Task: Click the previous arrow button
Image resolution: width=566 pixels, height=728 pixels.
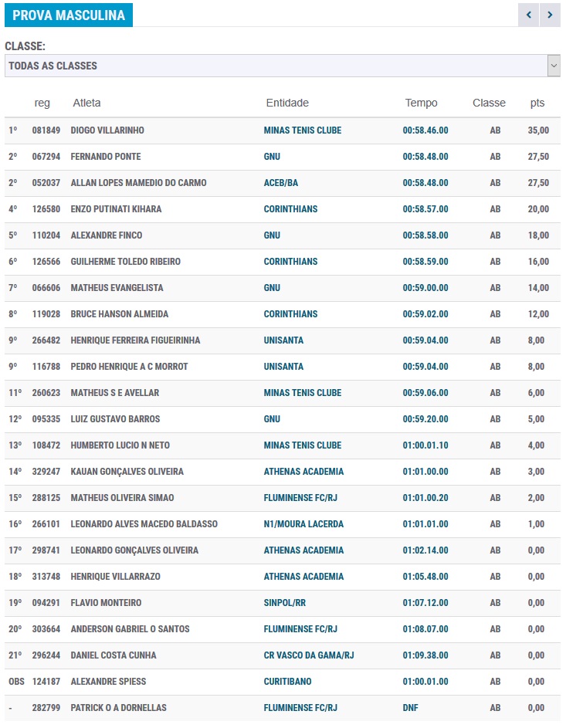Action: [528, 15]
